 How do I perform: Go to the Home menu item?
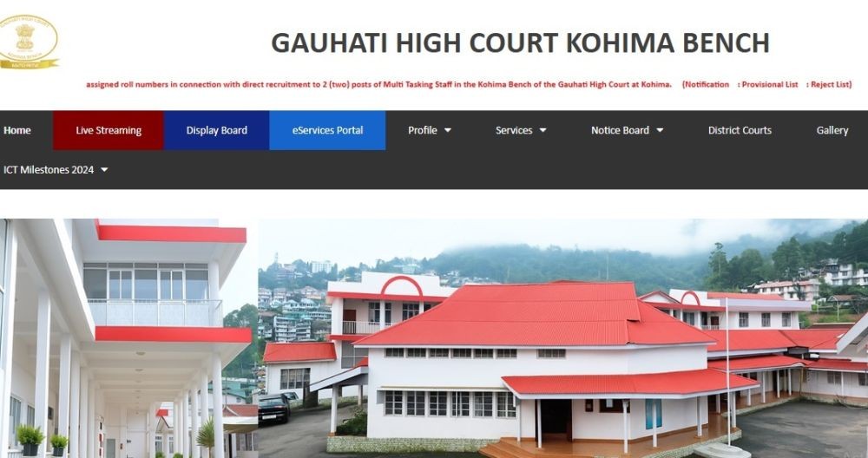pos(17,130)
